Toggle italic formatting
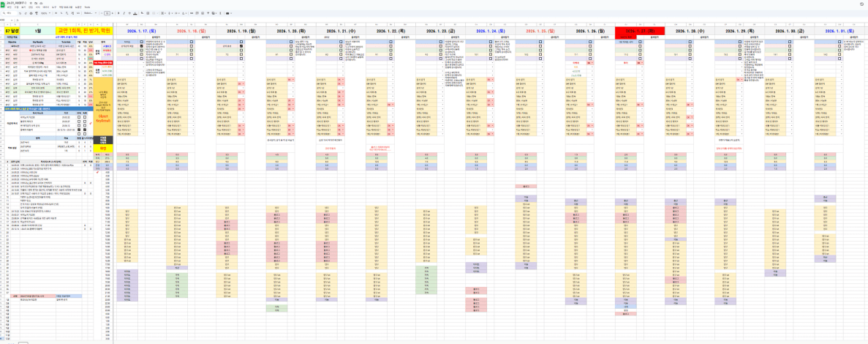868x344 pixels. tap(124, 13)
